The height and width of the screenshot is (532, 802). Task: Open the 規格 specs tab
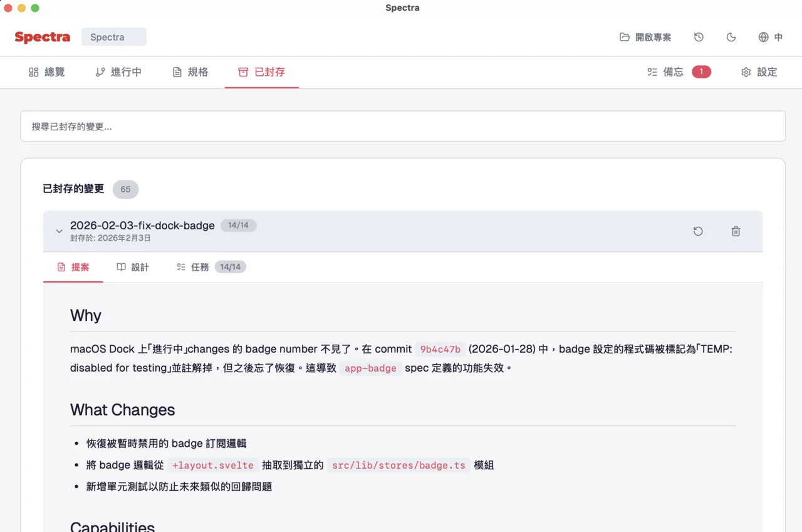pos(190,72)
